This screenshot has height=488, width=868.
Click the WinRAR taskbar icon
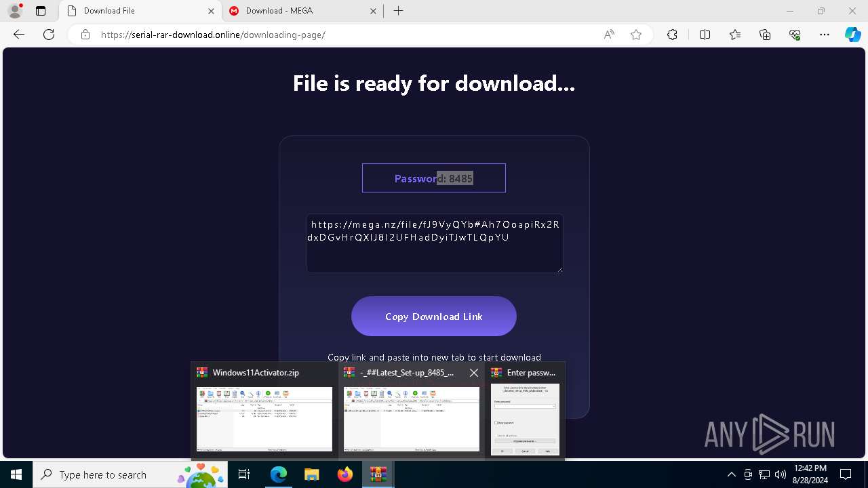tap(378, 474)
